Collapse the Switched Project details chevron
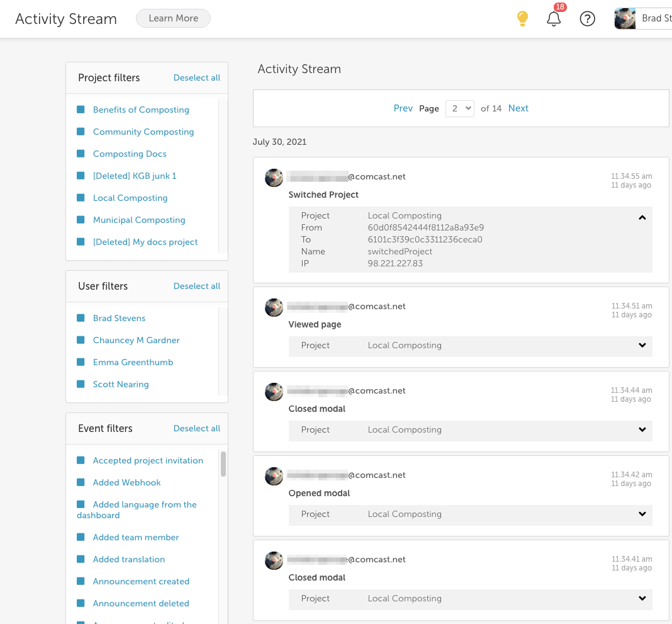The width and height of the screenshot is (672, 624). (642, 217)
